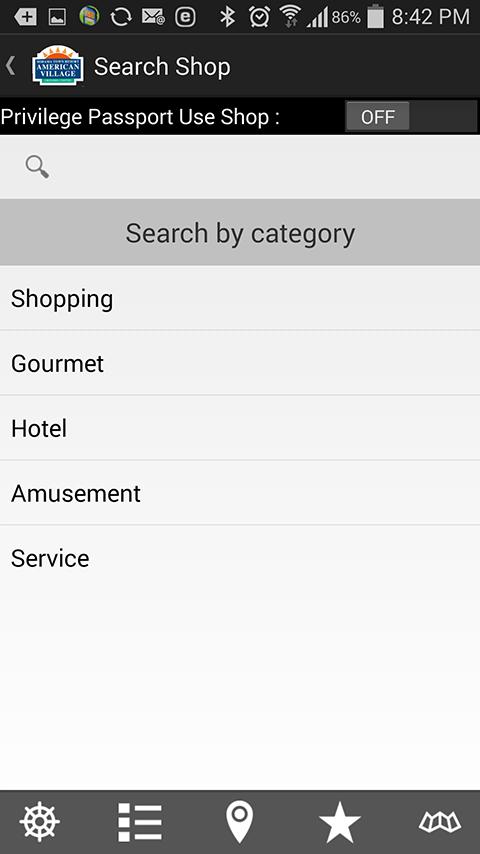
Task: Tap the American Village logo
Action: (58, 66)
